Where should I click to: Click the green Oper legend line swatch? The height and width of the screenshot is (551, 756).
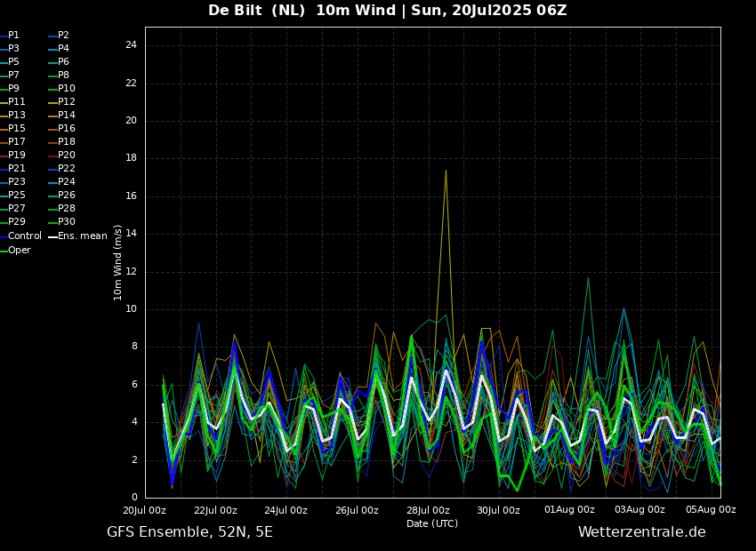point(4,251)
